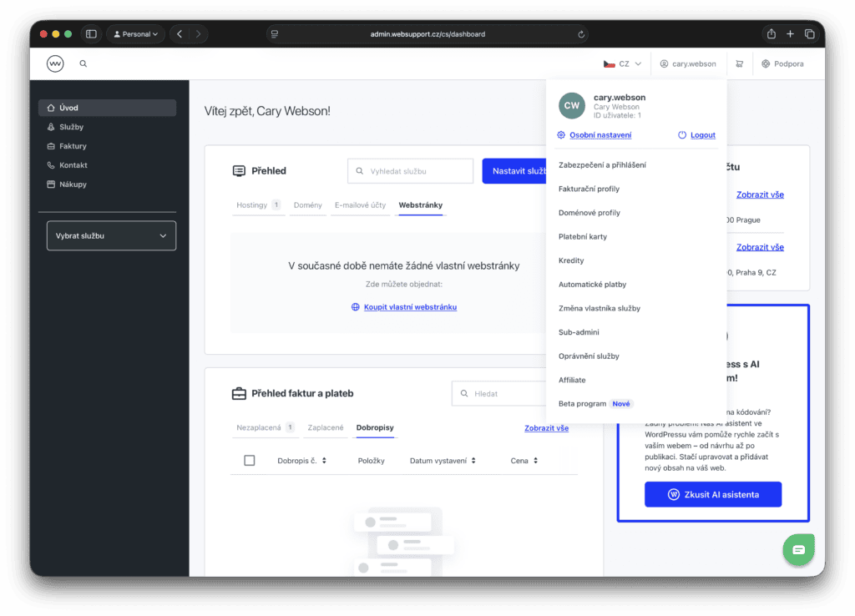The width and height of the screenshot is (855, 616).
Task: Open the shopping cart icon
Action: (x=739, y=63)
